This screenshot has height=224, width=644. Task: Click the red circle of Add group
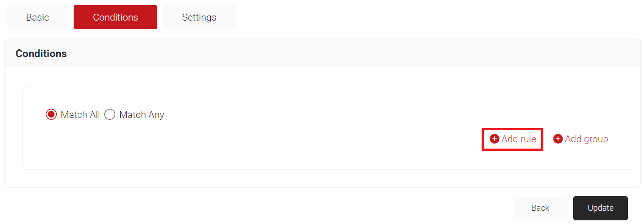point(558,139)
